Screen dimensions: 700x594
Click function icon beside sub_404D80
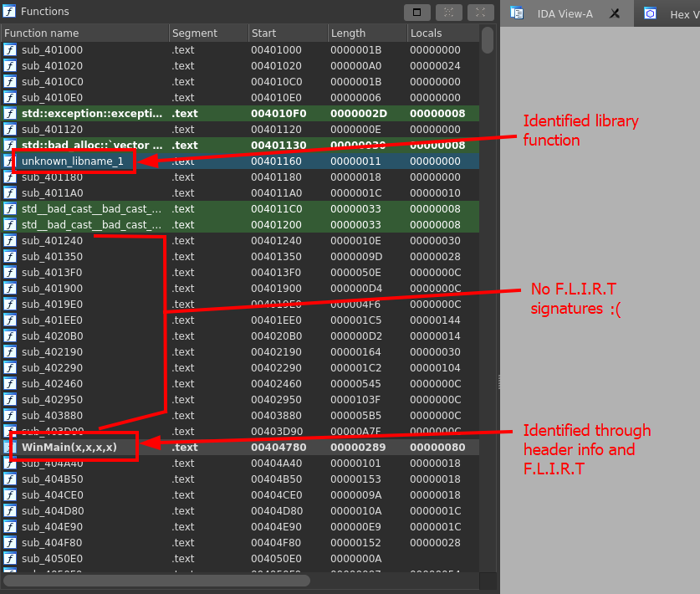click(x=10, y=511)
